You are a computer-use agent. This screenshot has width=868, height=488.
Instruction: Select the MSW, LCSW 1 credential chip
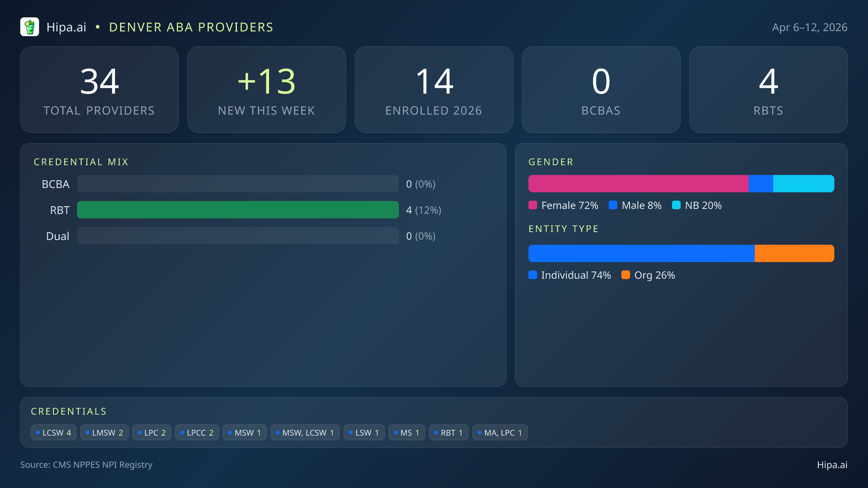coord(305,433)
